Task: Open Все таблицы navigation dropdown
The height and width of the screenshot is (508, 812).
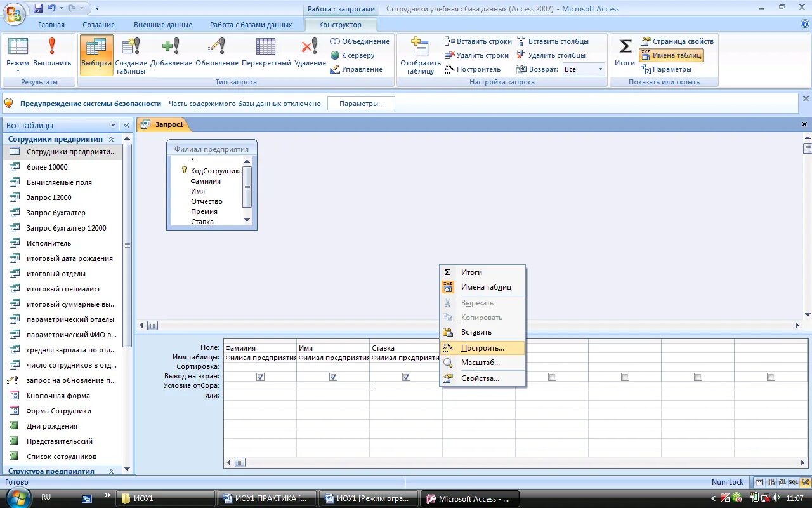Action: (x=114, y=125)
